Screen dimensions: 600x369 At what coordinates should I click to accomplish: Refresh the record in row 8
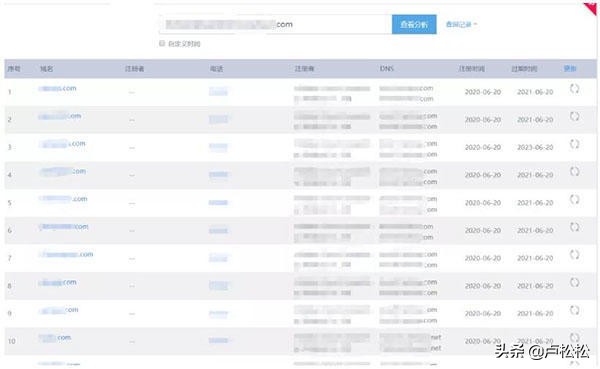pyautogui.click(x=574, y=282)
